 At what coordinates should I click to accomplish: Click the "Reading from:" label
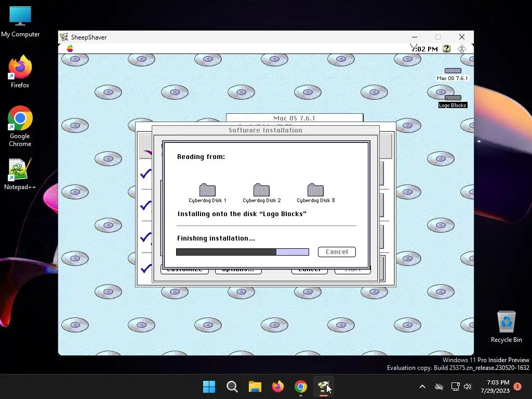pyautogui.click(x=201, y=157)
